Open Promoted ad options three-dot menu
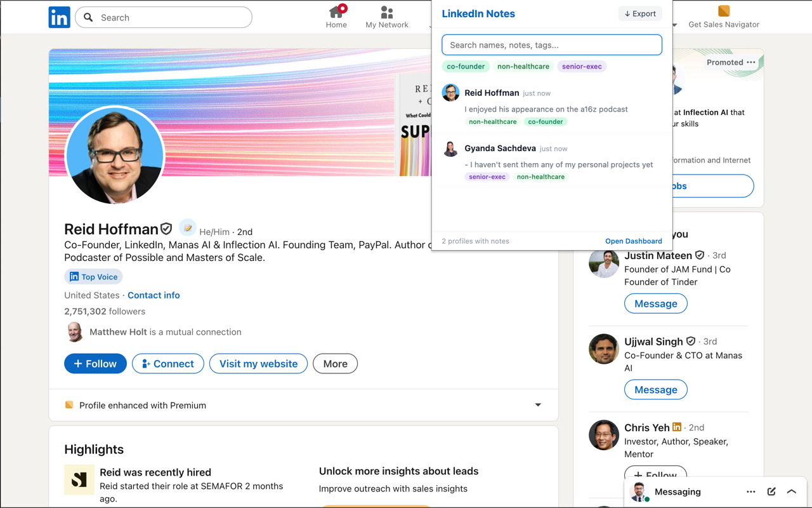Screen dimensions: 812x508 click(751, 62)
